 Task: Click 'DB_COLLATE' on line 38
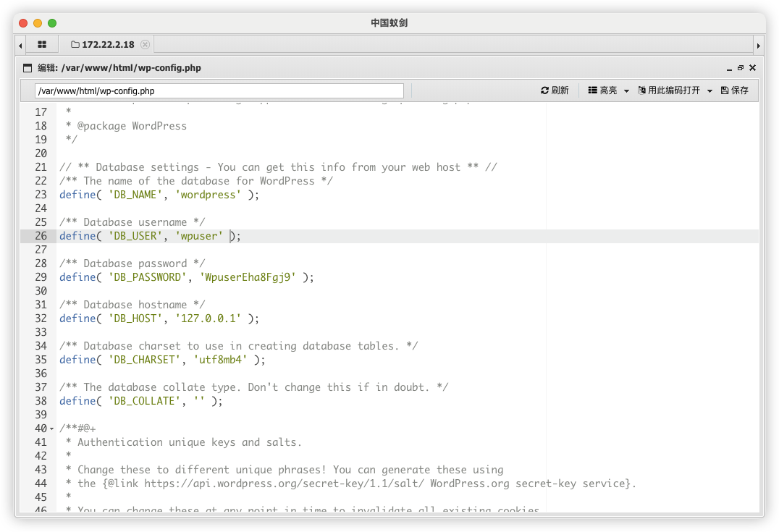pos(145,401)
